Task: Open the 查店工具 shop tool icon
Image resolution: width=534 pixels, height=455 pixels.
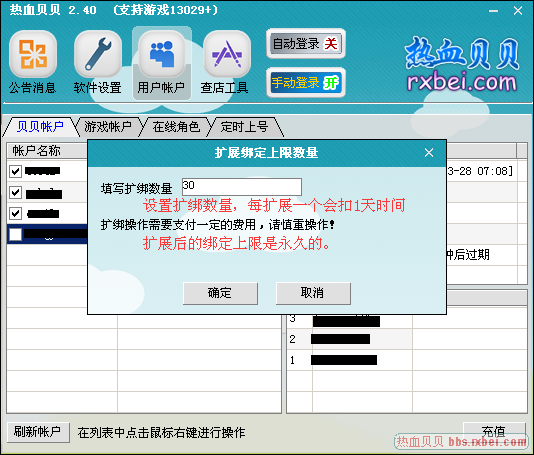Action: pos(226,62)
